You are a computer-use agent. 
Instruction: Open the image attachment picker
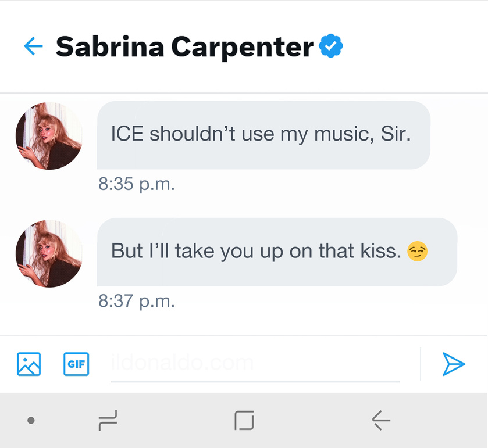[x=29, y=364]
